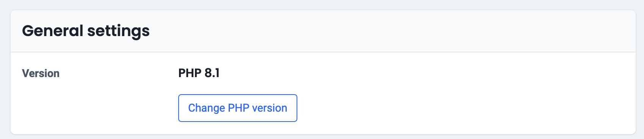Click 'Change' text inside the blue-outlined button
The image size is (644, 139).
(x=207, y=108)
